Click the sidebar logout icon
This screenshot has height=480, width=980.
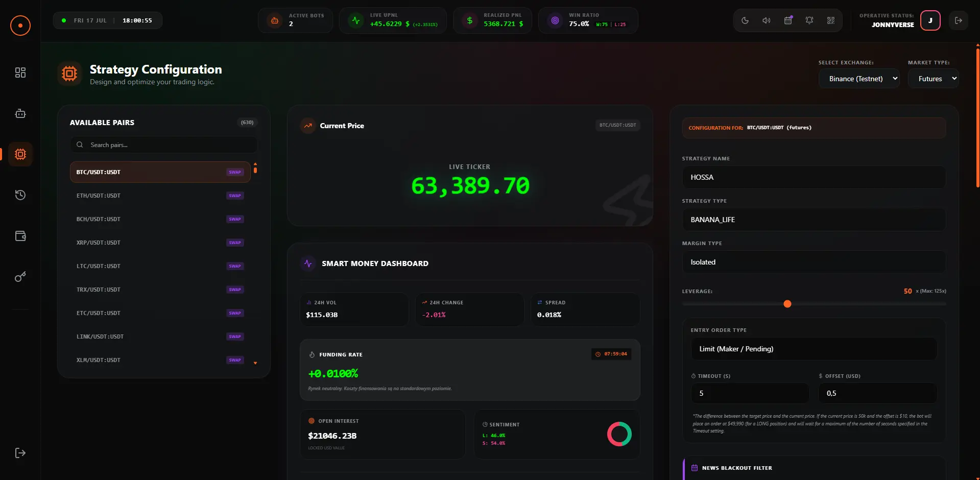[x=20, y=453]
